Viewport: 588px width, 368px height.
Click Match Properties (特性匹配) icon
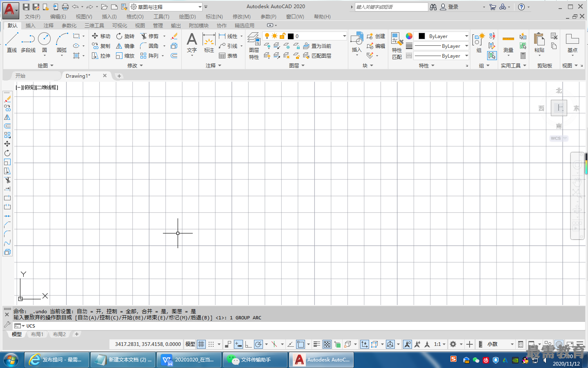397,46
